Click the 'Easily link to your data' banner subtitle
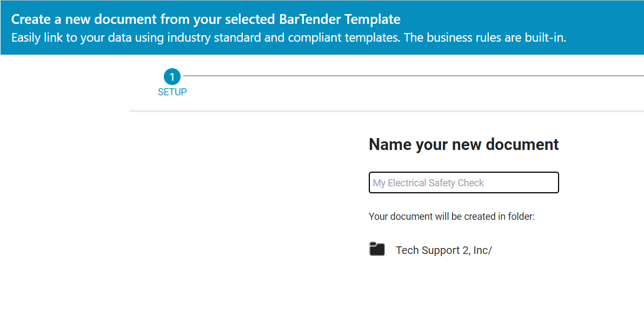Image resolution: width=644 pixels, height=333 pixels. pos(289,38)
